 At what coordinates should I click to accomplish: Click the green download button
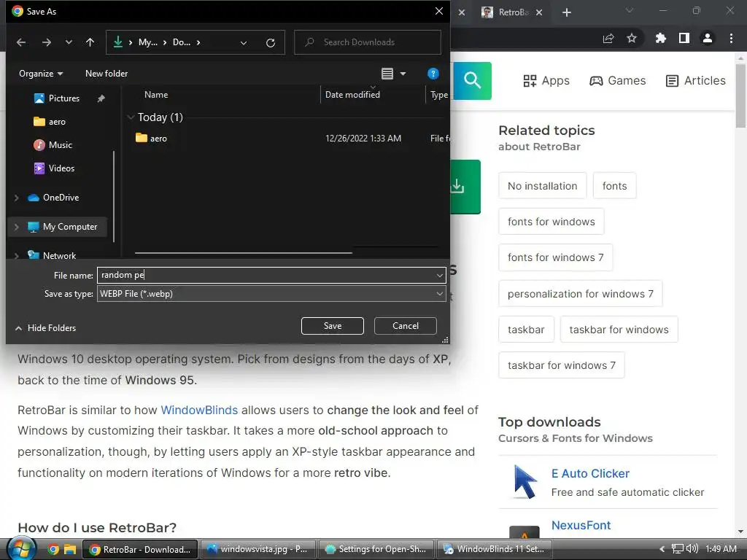click(465, 187)
